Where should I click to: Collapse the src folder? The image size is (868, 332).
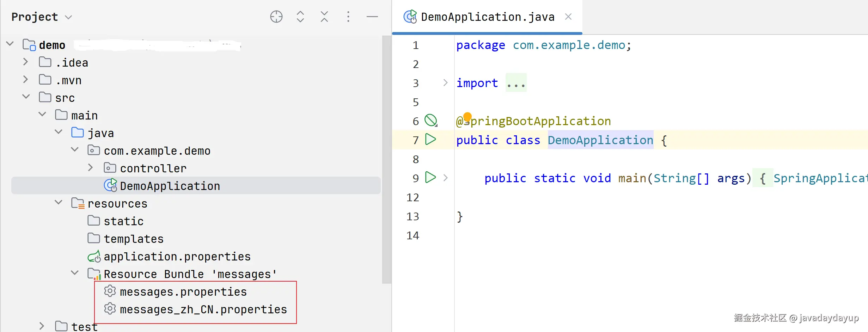(26, 96)
